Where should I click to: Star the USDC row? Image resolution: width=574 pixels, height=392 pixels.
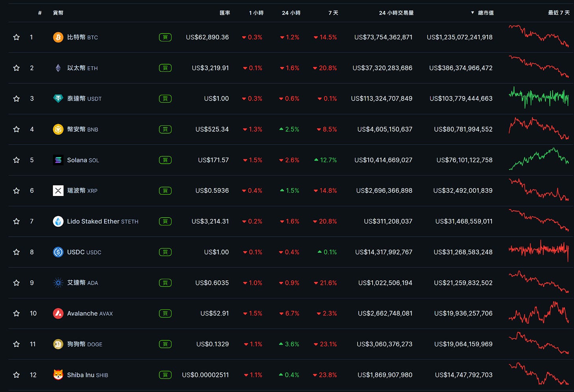[x=16, y=252]
